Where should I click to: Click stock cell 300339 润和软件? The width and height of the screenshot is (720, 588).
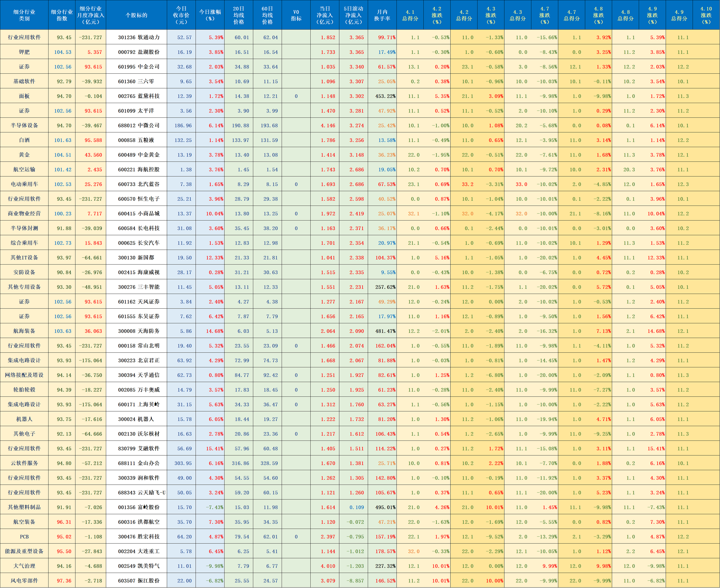click(x=137, y=478)
